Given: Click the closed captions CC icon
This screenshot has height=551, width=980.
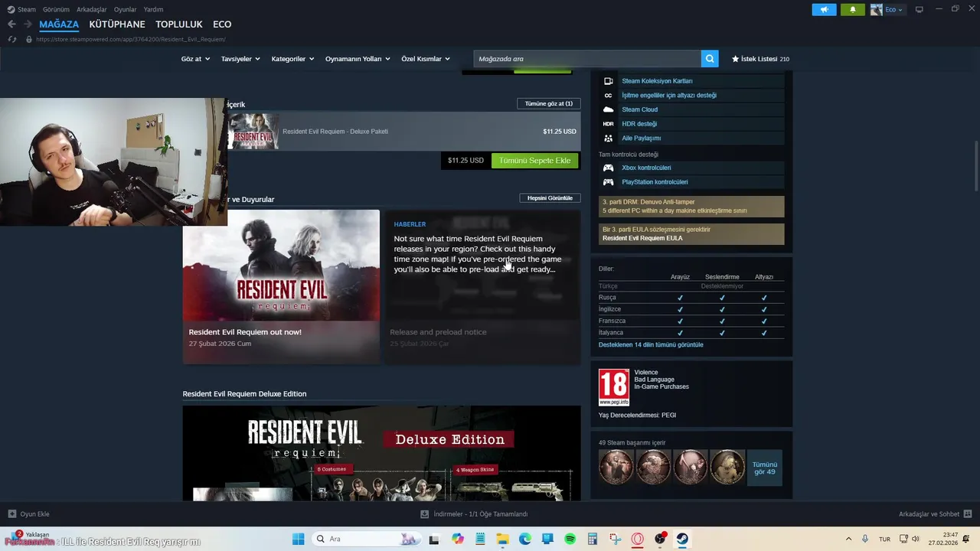Looking at the screenshot, I should point(608,96).
